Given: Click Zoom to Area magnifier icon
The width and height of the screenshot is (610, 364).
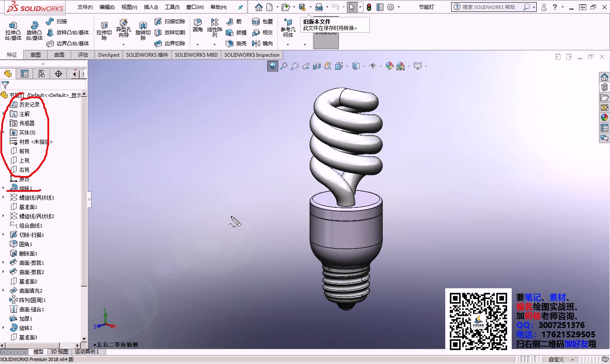Looking at the screenshot, I should [295, 66].
